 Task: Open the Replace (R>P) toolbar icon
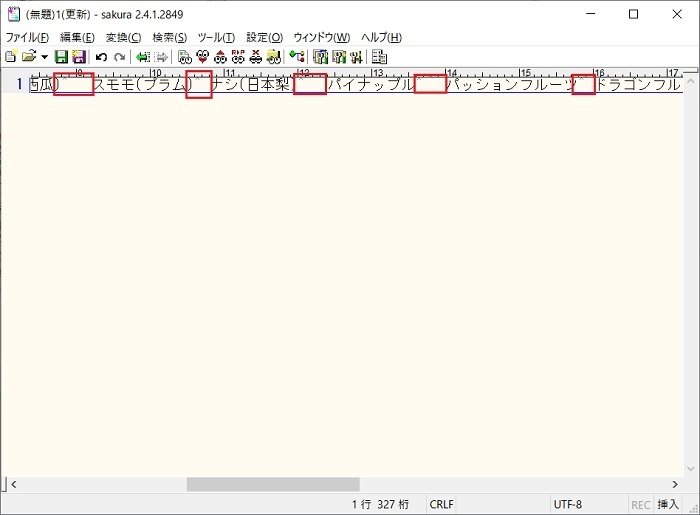(x=238, y=57)
